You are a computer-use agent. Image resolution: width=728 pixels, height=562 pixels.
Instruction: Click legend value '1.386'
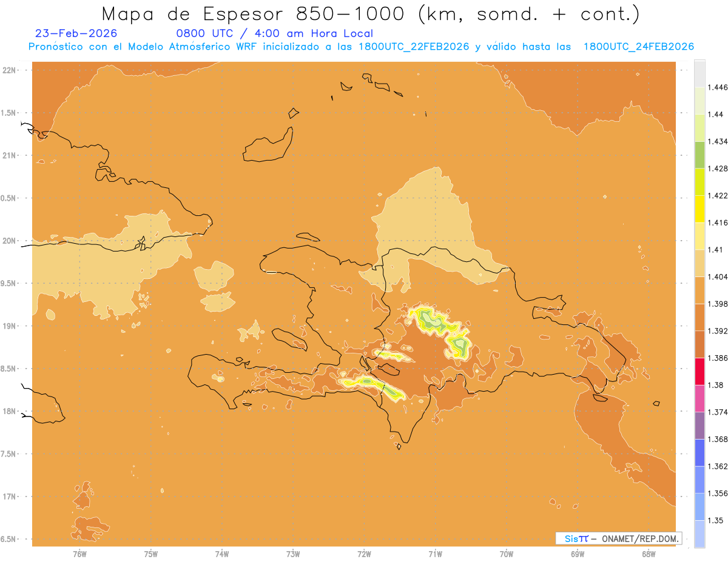pyautogui.click(x=717, y=358)
